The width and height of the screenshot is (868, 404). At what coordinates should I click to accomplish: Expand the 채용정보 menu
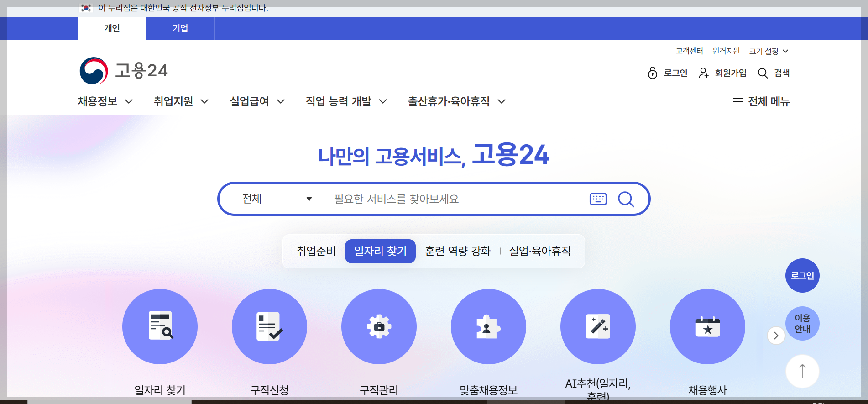tap(105, 101)
